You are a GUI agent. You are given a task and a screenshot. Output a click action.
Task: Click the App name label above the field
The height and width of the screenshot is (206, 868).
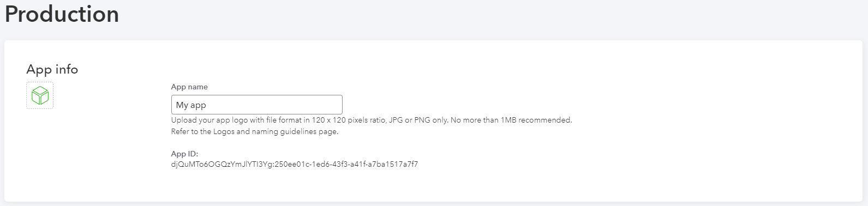[189, 87]
